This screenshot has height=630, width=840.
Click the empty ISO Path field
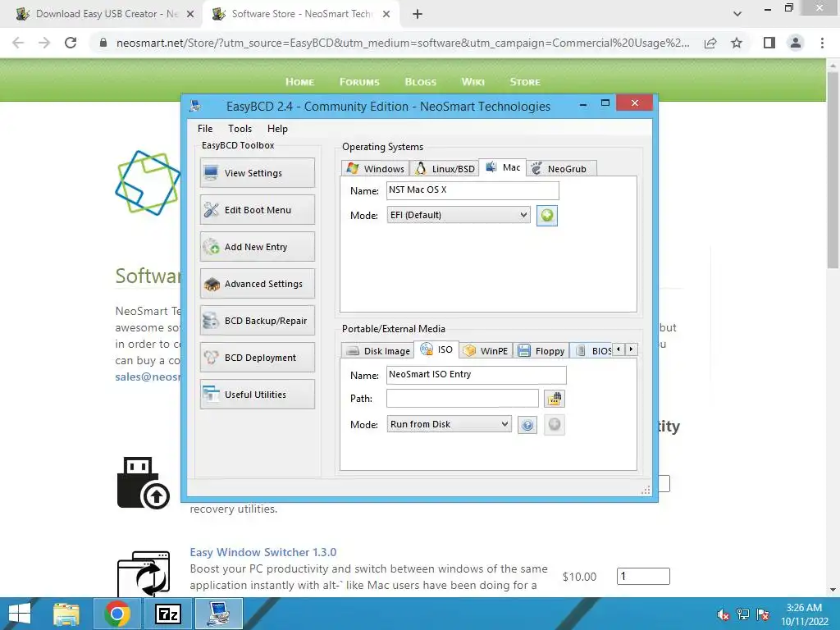point(463,399)
